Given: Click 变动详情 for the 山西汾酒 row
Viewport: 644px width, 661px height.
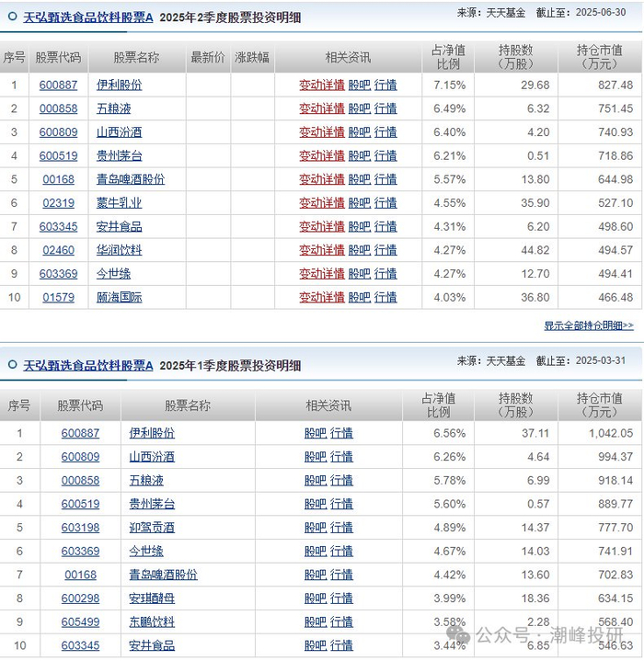Looking at the screenshot, I should pos(322,132).
